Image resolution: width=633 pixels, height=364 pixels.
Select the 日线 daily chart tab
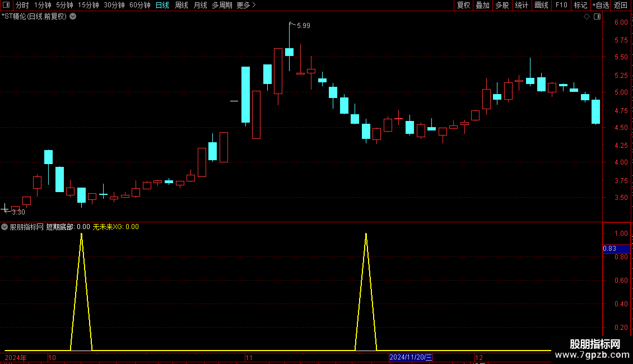pos(162,5)
